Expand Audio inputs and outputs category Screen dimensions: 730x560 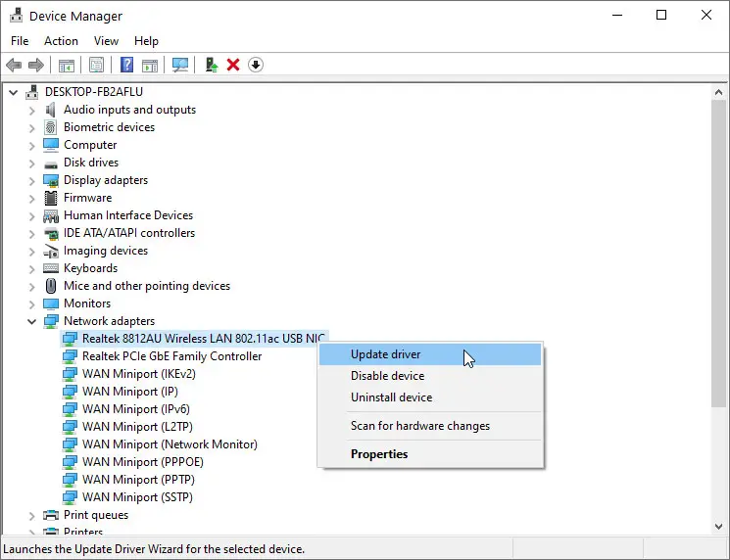pos(31,111)
